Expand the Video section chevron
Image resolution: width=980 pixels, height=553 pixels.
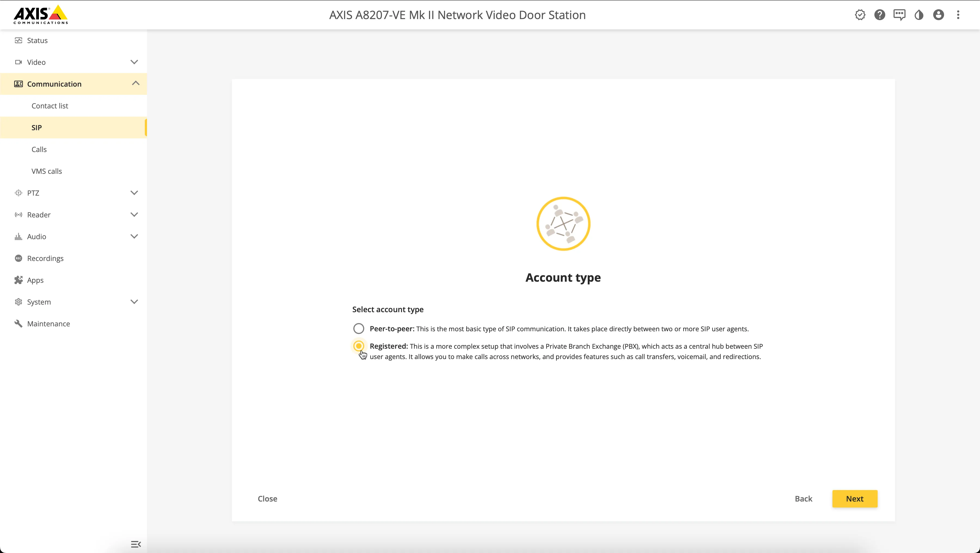(134, 62)
